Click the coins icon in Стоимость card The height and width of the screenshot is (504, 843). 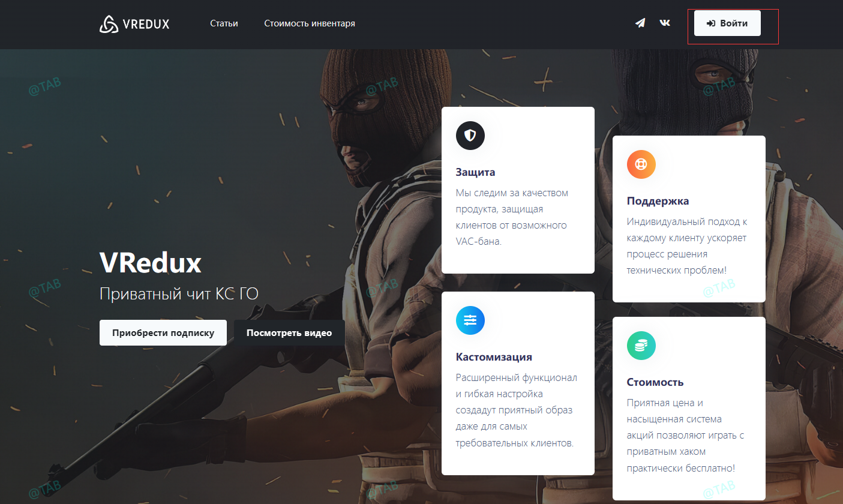coord(641,346)
